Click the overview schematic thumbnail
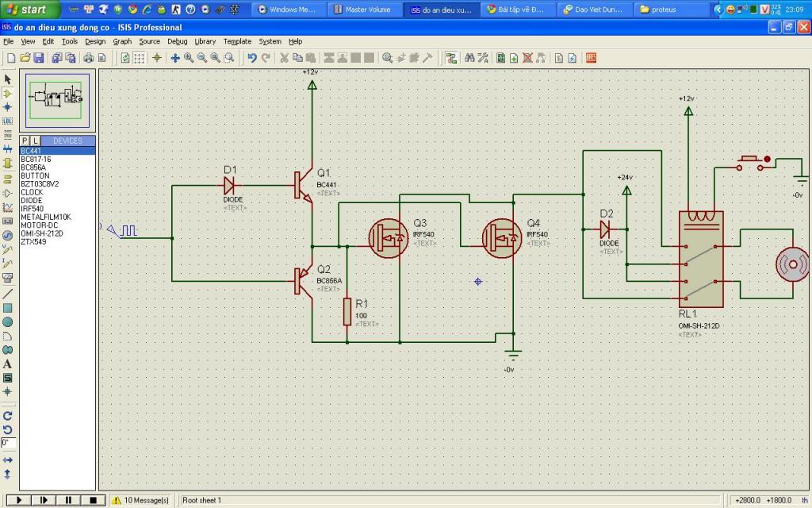 pyautogui.click(x=58, y=98)
